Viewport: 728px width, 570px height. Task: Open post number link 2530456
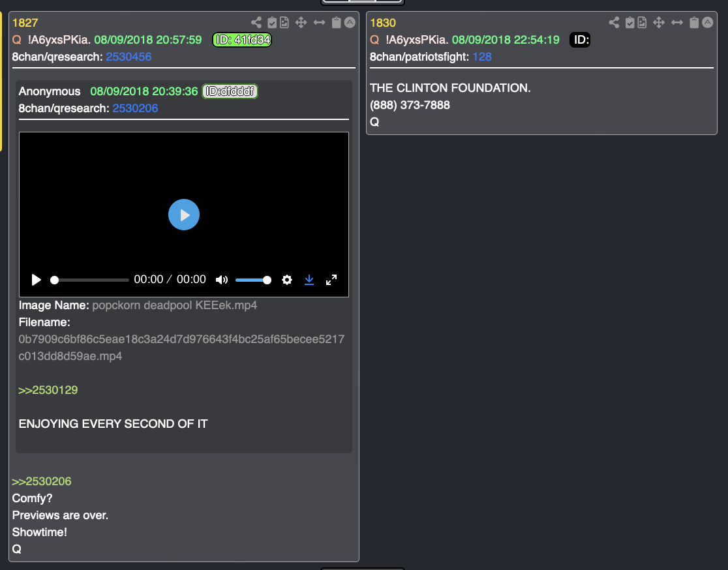pos(129,57)
